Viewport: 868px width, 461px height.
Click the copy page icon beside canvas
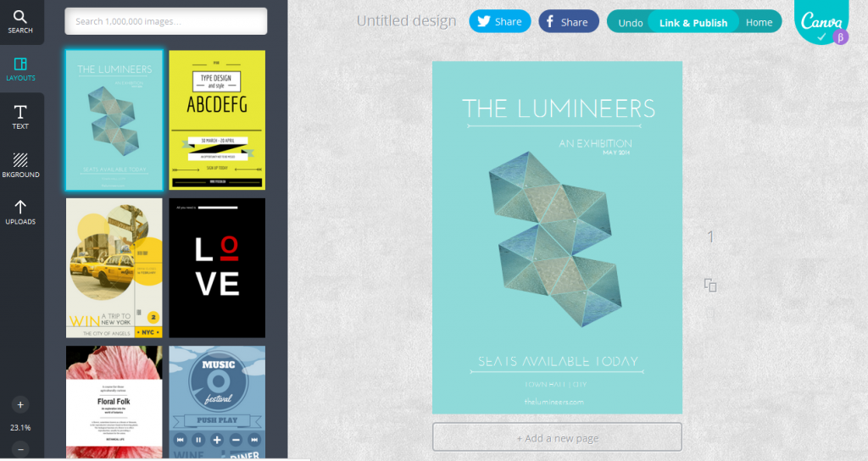(710, 285)
